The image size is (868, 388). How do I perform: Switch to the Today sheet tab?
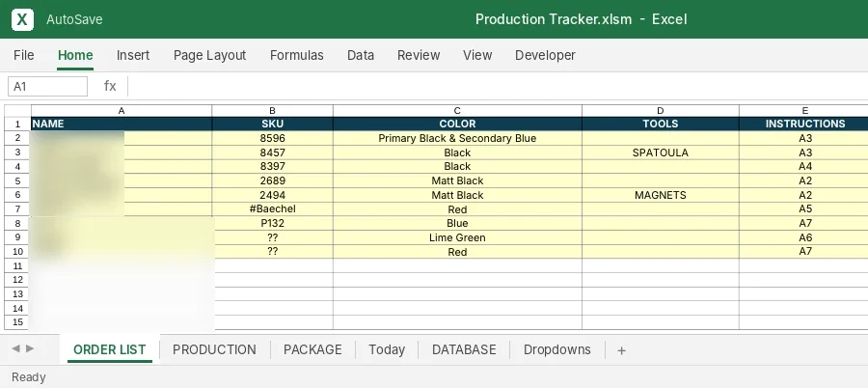click(x=387, y=349)
